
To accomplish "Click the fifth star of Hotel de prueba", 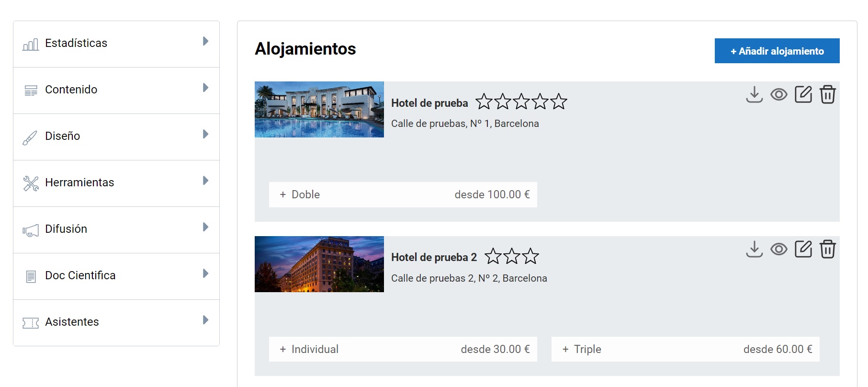I will [x=559, y=102].
